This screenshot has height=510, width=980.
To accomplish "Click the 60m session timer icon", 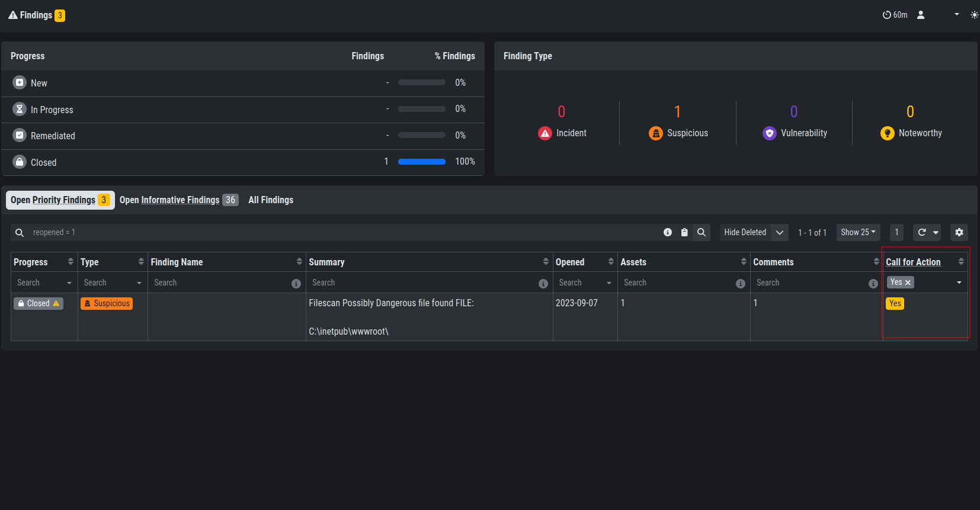I will [x=887, y=15].
